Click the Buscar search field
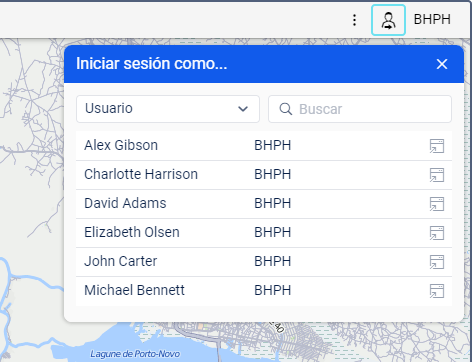Viewport: 472px width, 362px height. (360, 109)
